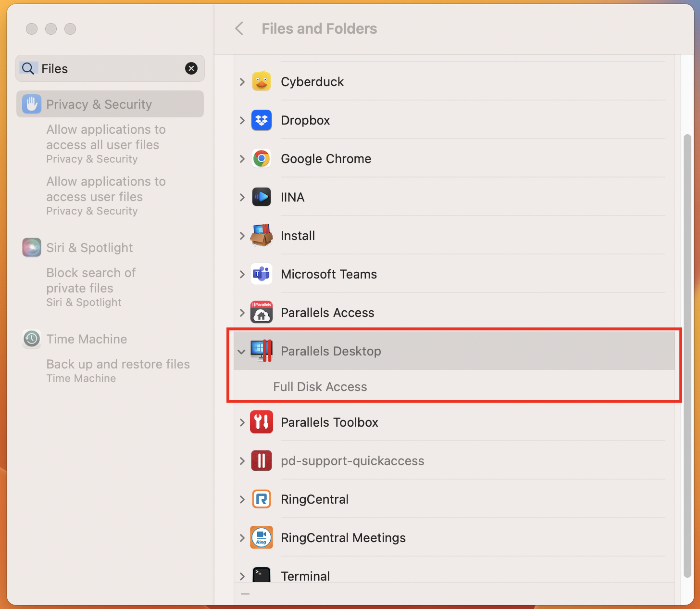Collapse the Parallels Desktop row
This screenshot has width=700, height=609.
241,352
